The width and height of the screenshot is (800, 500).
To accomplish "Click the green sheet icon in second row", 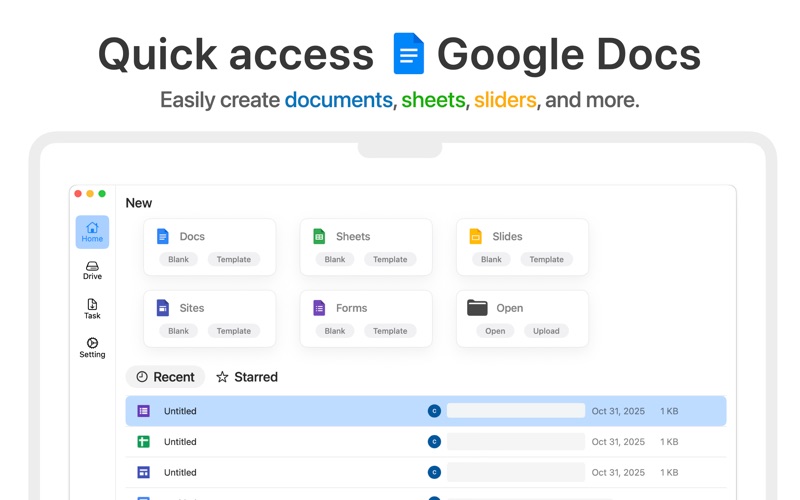I will point(144,442).
